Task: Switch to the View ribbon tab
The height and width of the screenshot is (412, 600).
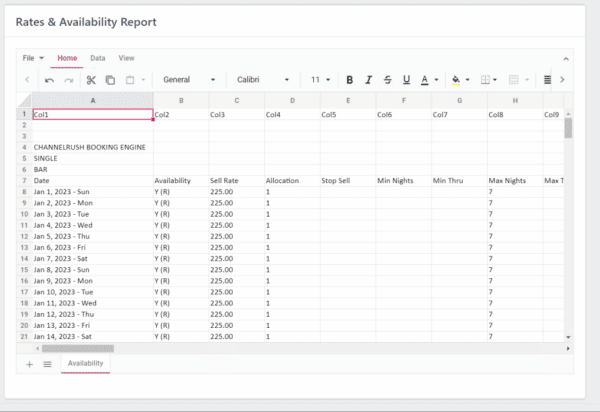Action: pyautogui.click(x=127, y=58)
